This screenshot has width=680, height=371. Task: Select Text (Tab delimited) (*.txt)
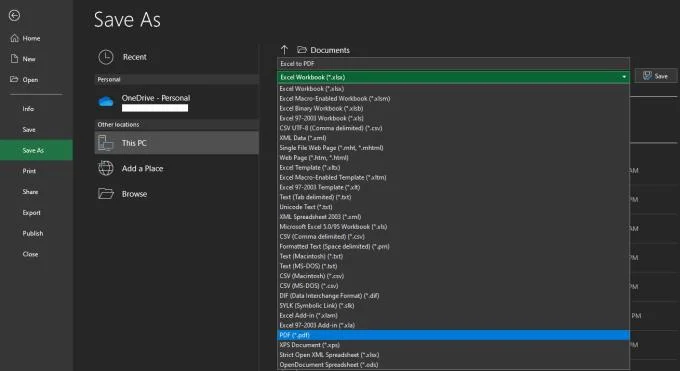(453, 197)
